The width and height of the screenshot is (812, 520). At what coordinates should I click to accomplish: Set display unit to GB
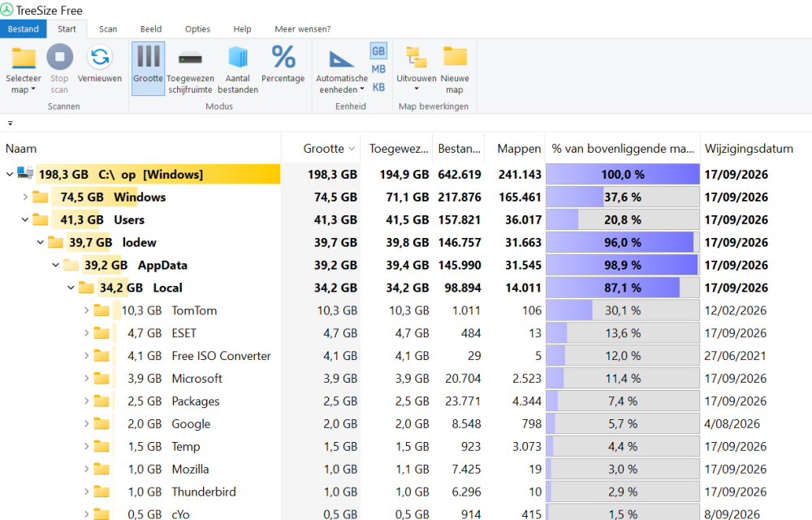(x=378, y=50)
